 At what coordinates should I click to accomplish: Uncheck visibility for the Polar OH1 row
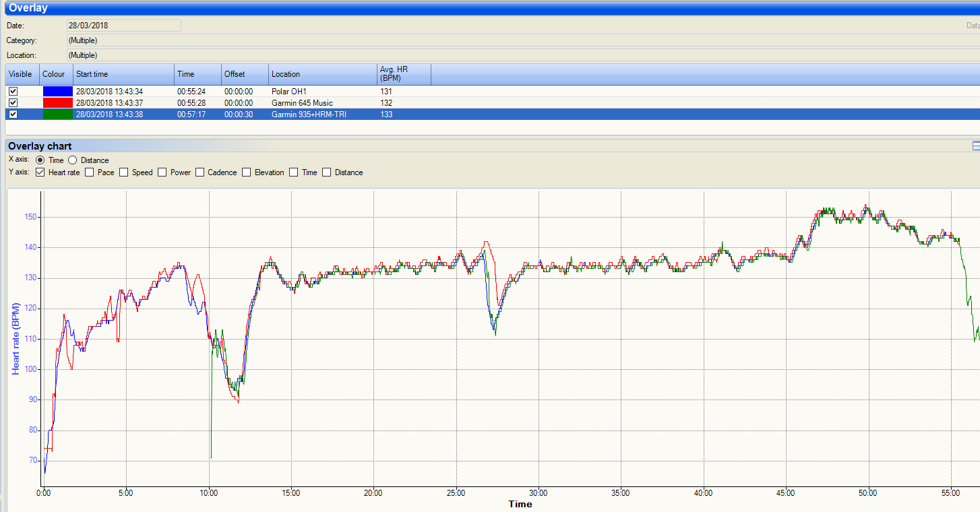[x=13, y=91]
